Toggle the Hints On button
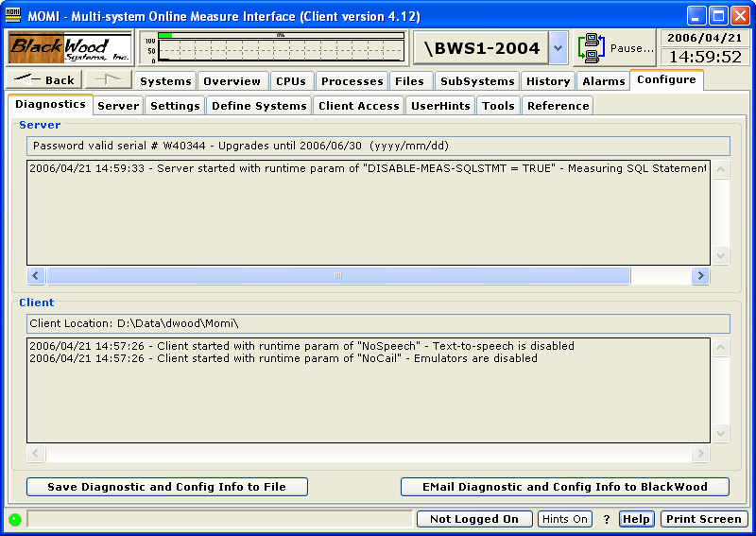 coord(564,519)
